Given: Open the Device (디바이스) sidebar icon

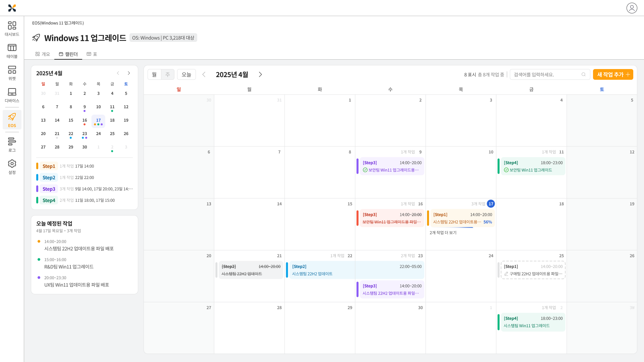Looking at the screenshot, I should click(12, 95).
